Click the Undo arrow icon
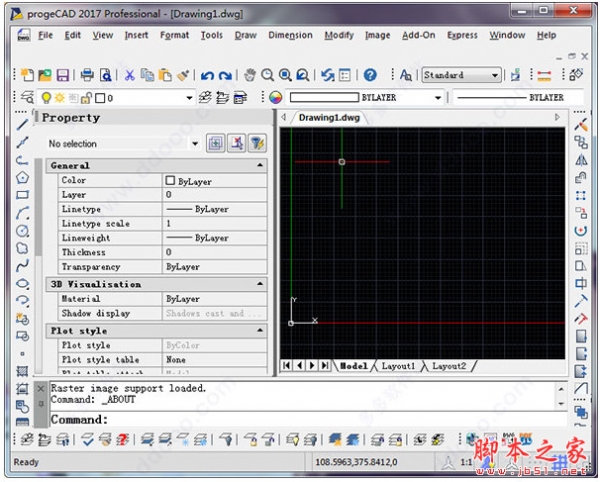Image resolution: width=600 pixels, height=482 pixels. 207,75
